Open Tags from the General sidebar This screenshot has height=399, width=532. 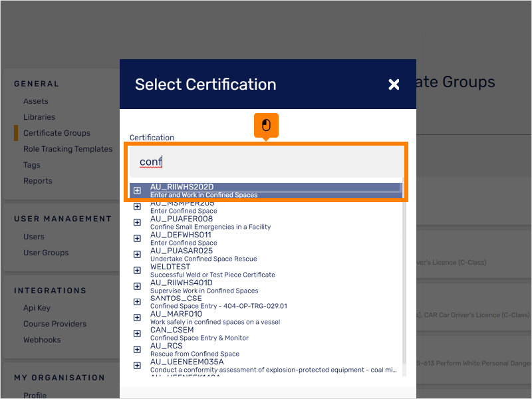pos(32,165)
